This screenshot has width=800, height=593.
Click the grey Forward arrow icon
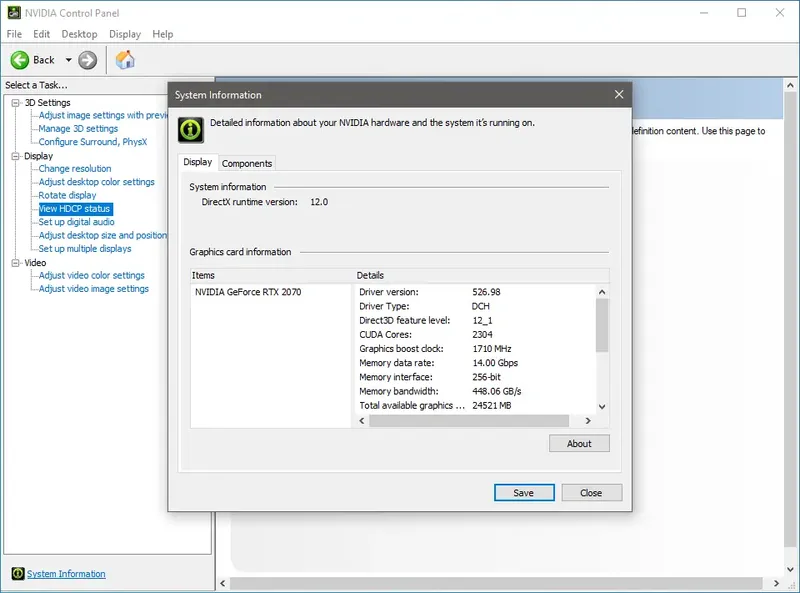coord(87,60)
